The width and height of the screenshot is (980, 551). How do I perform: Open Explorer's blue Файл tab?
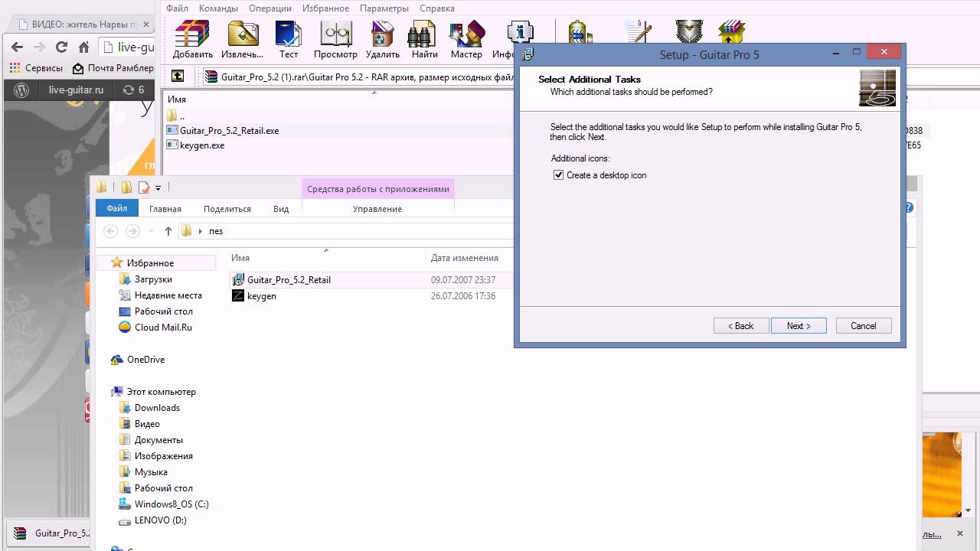coord(117,208)
